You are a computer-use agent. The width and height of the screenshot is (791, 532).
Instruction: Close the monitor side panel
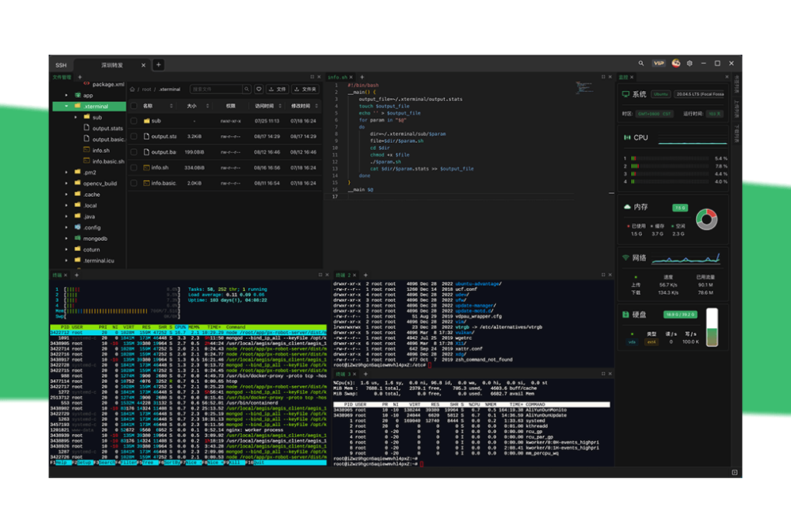tap(727, 76)
